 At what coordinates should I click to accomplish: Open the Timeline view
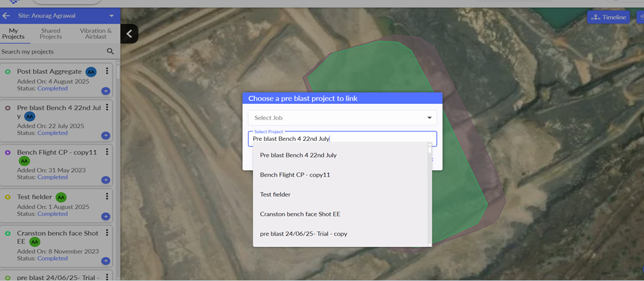[x=608, y=17]
